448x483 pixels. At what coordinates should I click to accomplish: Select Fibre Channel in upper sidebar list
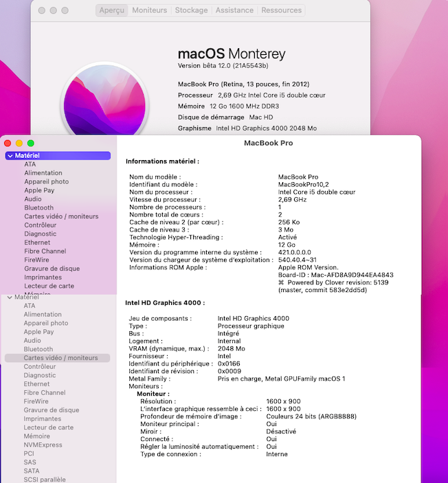click(45, 251)
